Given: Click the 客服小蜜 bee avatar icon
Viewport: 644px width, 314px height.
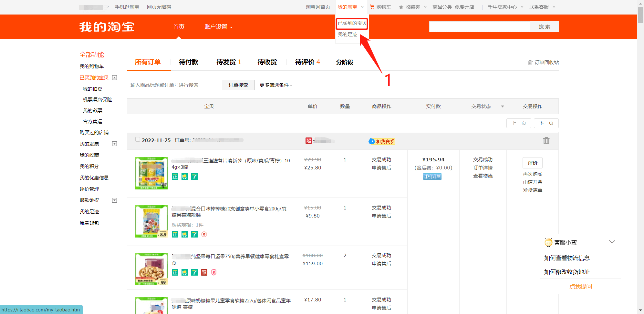Looking at the screenshot, I should tap(548, 242).
